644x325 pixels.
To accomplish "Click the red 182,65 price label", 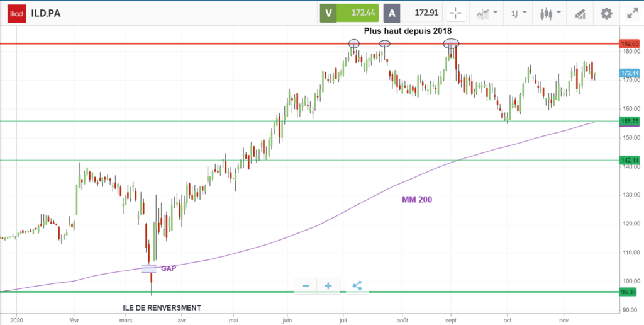I will (x=629, y=43).
